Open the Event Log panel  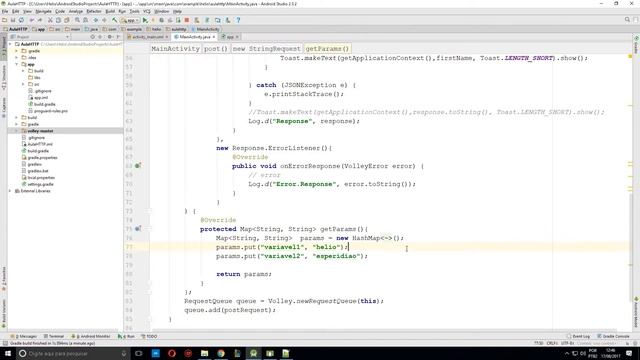point(578,336)
